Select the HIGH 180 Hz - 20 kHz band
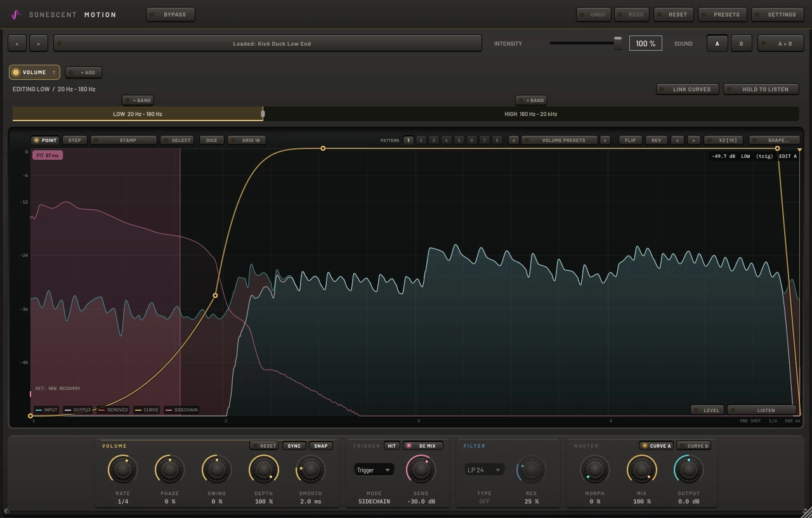This screenshot has width=812, height=518. pyautogui.click(x=531, y=114)
